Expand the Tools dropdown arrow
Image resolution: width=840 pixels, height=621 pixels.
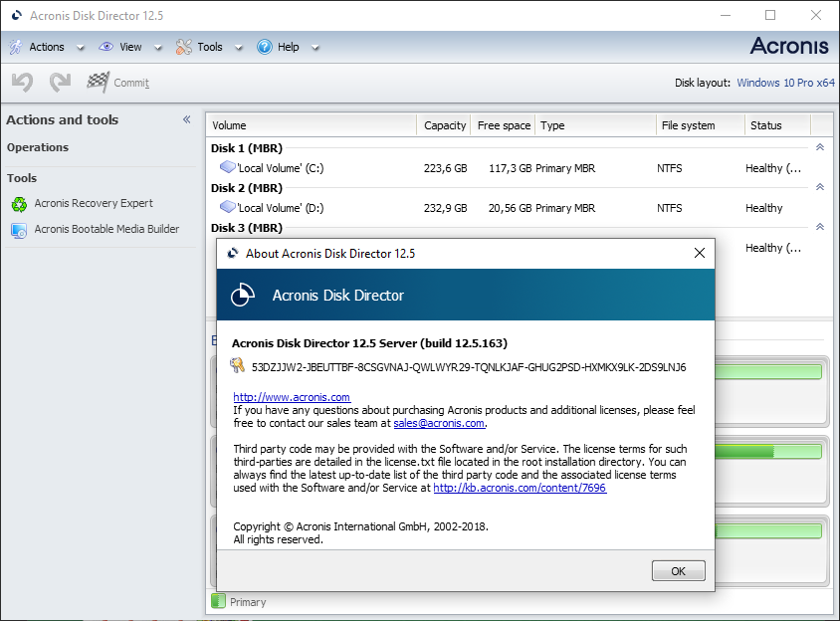[x=239, y=48]
